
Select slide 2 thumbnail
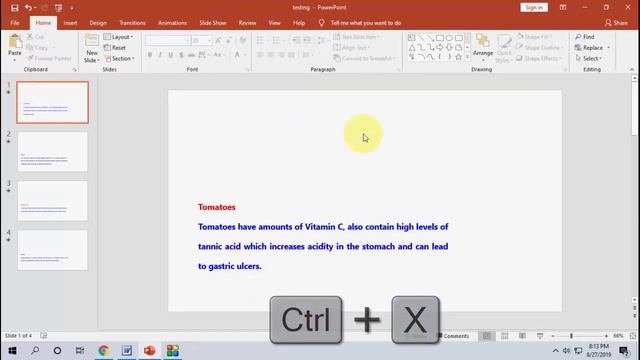[53, 151]
